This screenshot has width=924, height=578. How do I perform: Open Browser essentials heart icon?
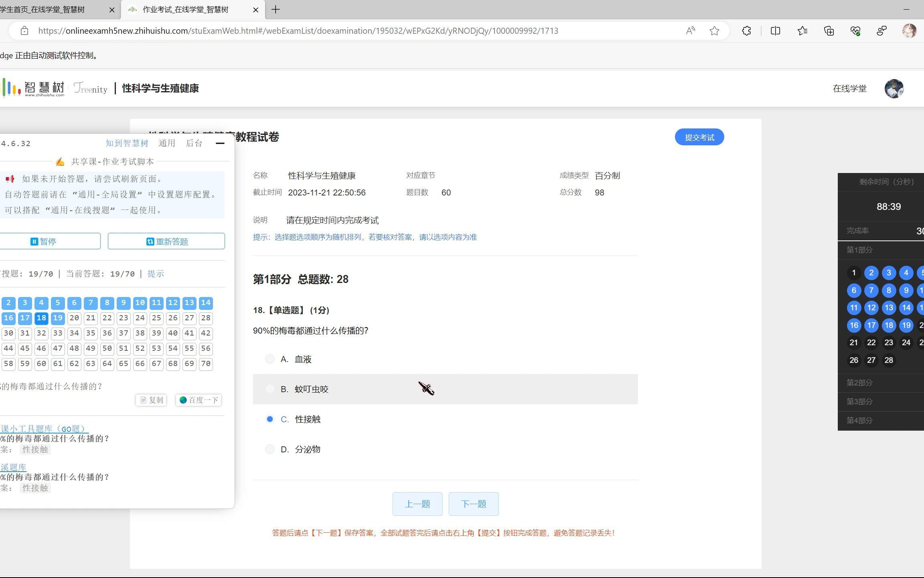pyautogui.click(x=855, y=31)
